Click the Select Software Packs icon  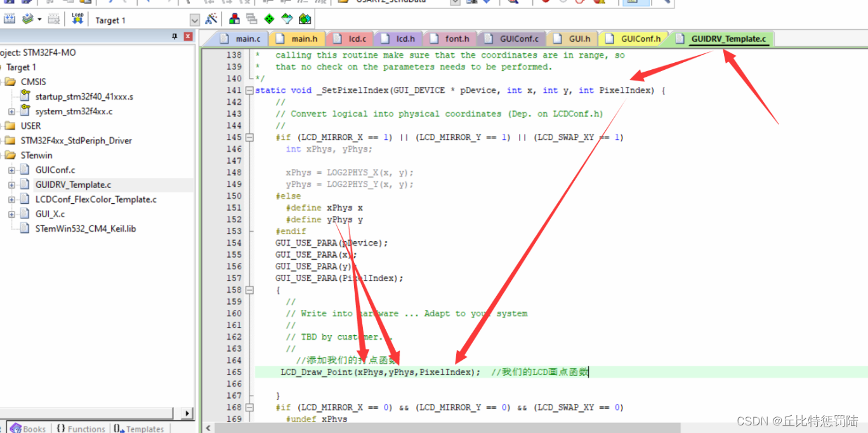pyautogui.click(x=287, y=19)
